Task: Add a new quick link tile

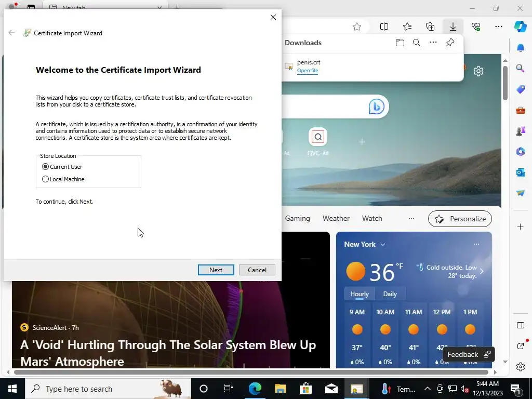Action: [362, 141]
